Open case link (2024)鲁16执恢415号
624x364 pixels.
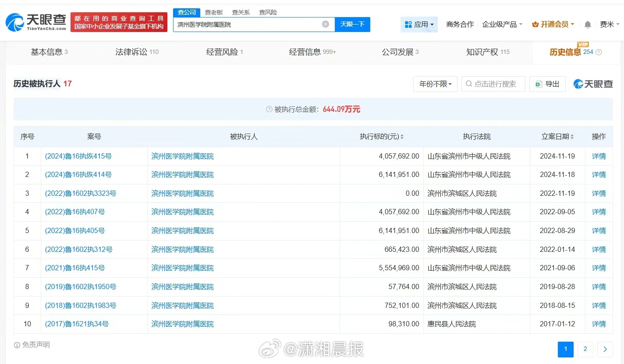click(78, 156)
